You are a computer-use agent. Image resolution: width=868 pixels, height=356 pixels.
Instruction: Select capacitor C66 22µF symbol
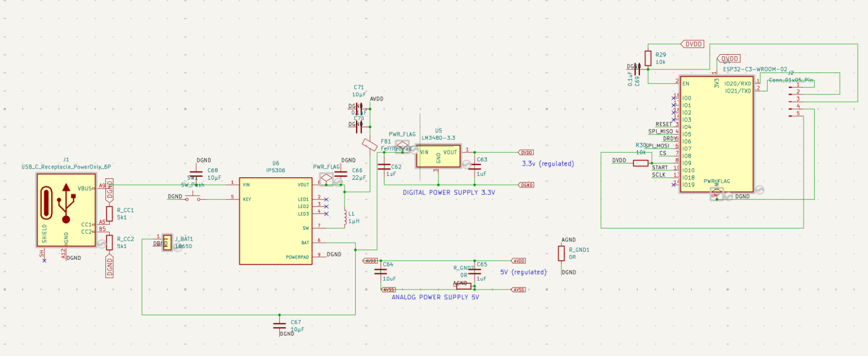[x=341, y=174]
